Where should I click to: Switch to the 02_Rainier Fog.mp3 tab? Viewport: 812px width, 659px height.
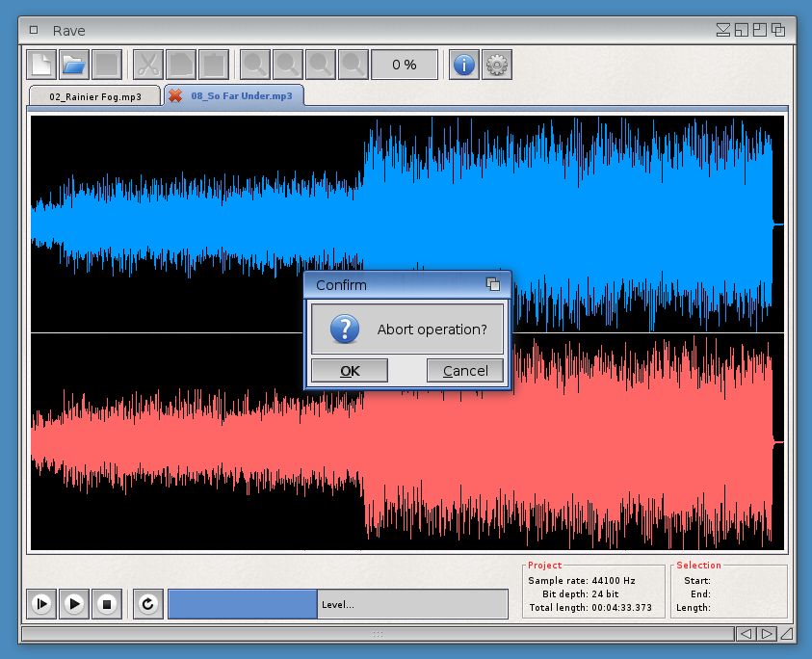(93, 96)
